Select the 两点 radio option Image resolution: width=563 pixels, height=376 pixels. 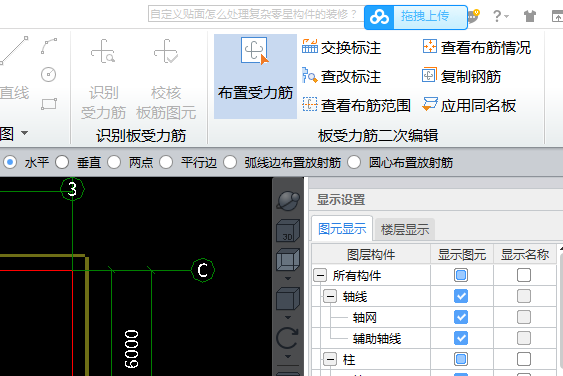[114, 162]
